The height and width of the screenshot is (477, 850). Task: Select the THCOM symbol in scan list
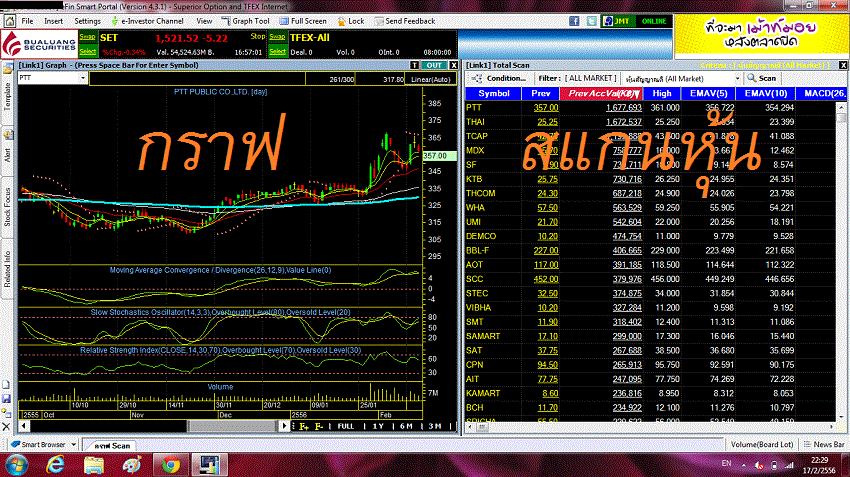(x=481, y=194)
